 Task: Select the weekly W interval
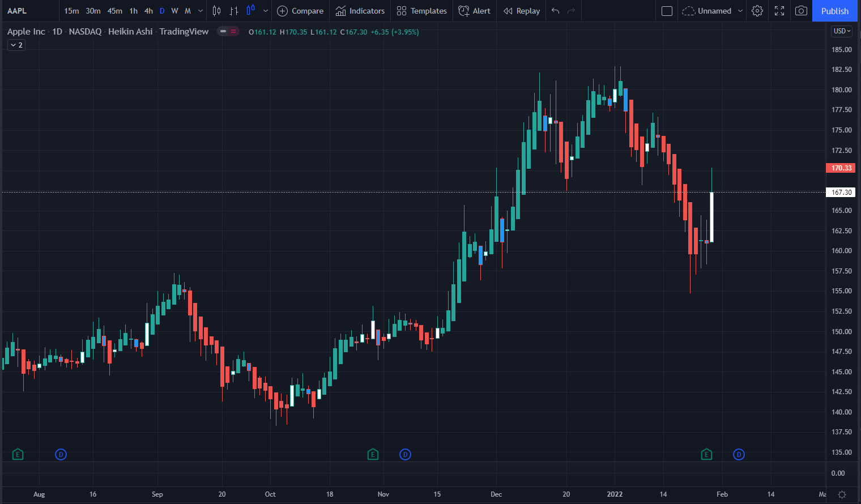coord(174,11)
